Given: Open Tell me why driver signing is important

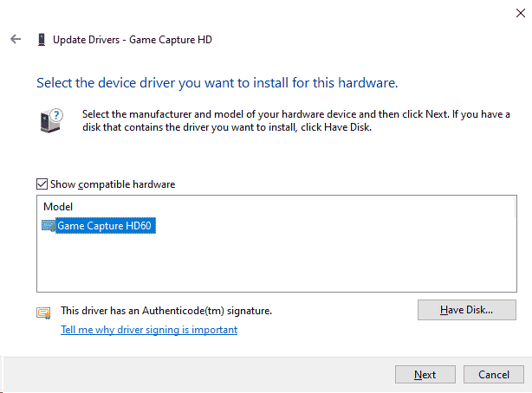Looking at the screenshot, I should [x=149, y=330].
